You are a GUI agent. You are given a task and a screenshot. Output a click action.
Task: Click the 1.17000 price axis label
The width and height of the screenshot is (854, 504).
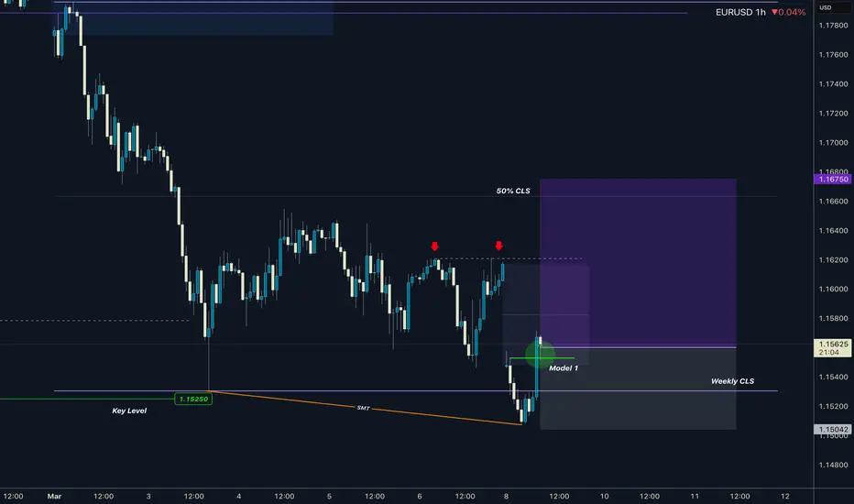tap(833, 143)
